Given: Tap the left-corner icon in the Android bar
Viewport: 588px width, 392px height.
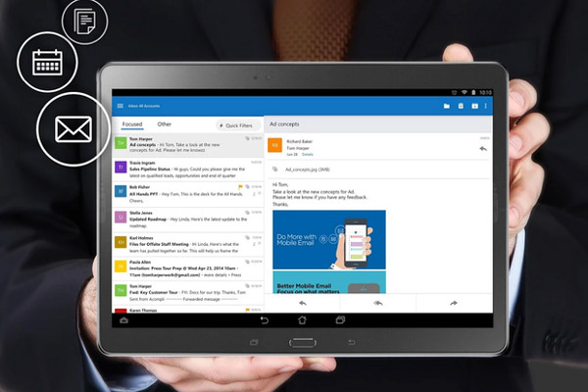Looking at the screenshot, I should (124, 320).
